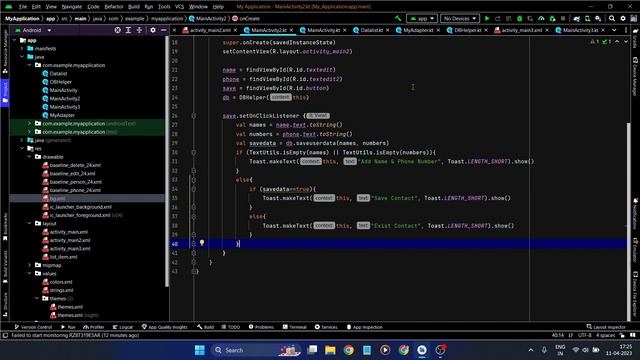Click the green Debug bug icon
This screenshot has height=360, width=640.
pos(519,18)
